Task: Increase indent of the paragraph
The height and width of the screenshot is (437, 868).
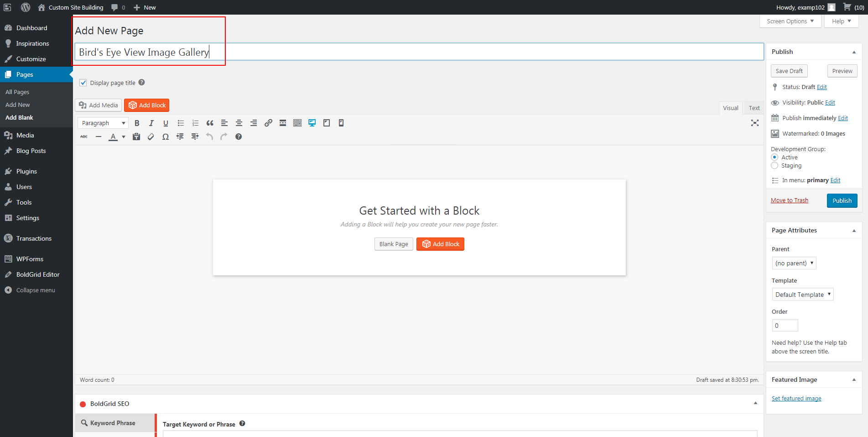Action: click(x=195, y=137)
